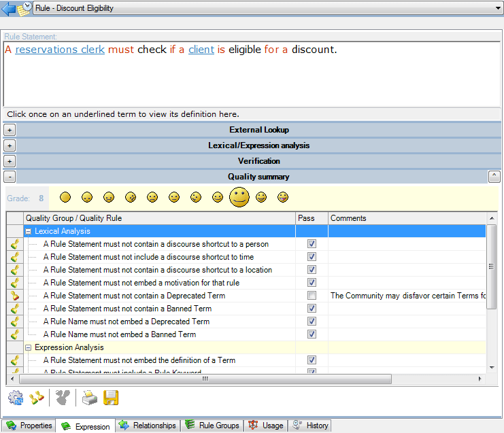Click the yellow floppy disk save icon
The image size is (504, 433).
[111, 397]
